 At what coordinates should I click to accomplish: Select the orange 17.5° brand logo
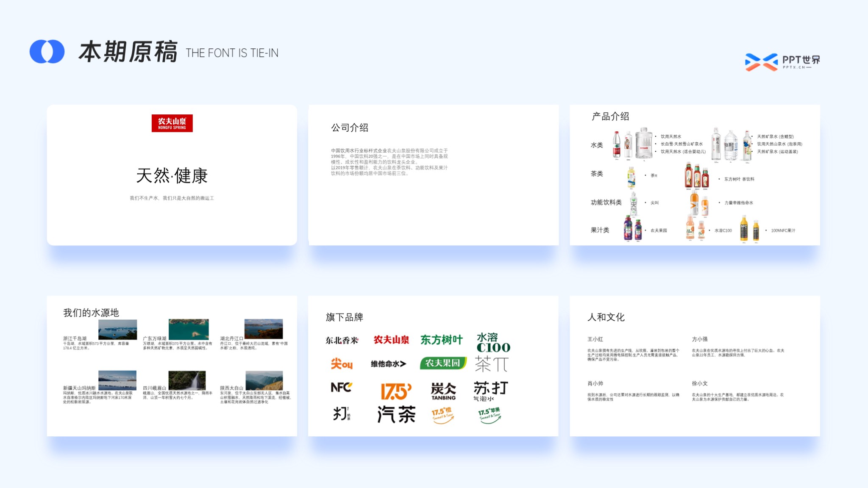(396, 391)
